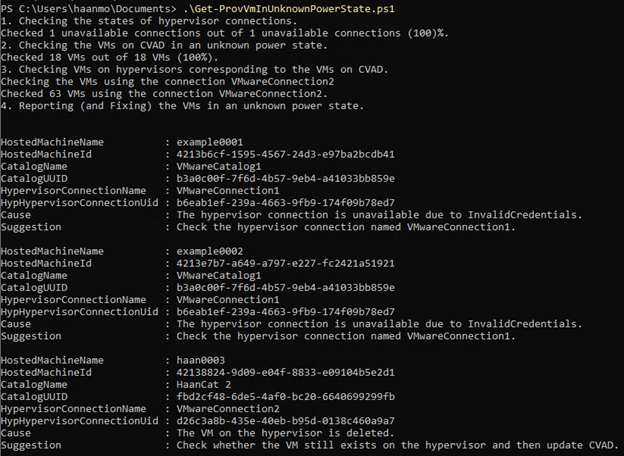
Task: Click step 1 Checking hypervisor connections line
Action: [x=149, y=21]
